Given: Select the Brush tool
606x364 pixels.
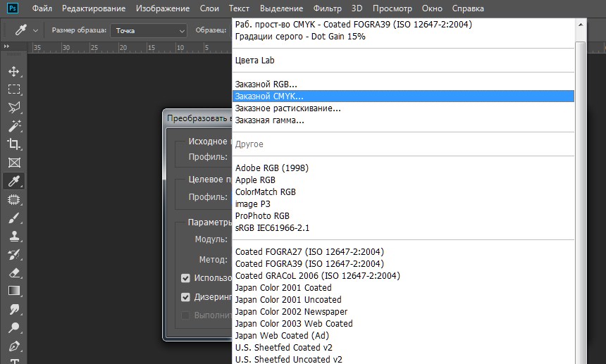Looking at the screenshot, I should tap(14, 218).
